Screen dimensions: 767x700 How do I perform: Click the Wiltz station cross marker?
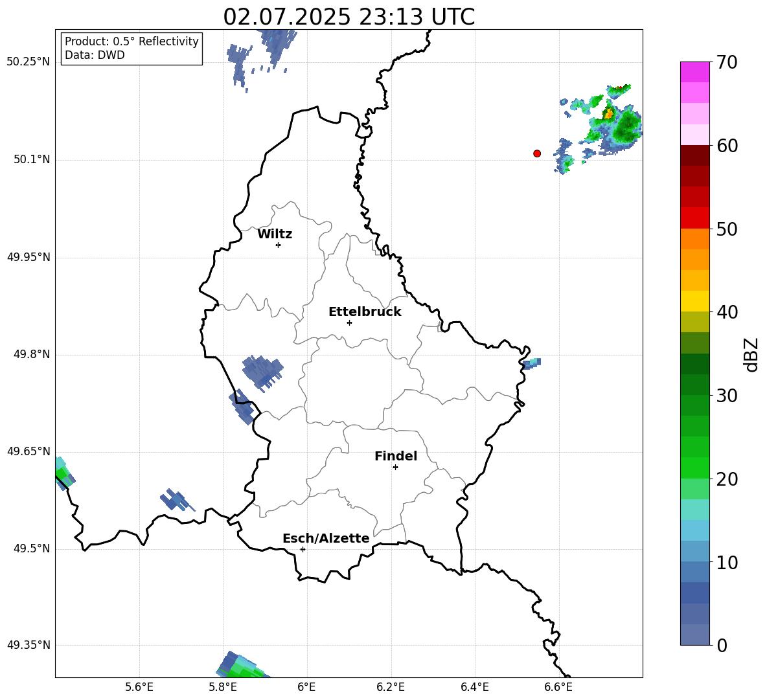279,245
